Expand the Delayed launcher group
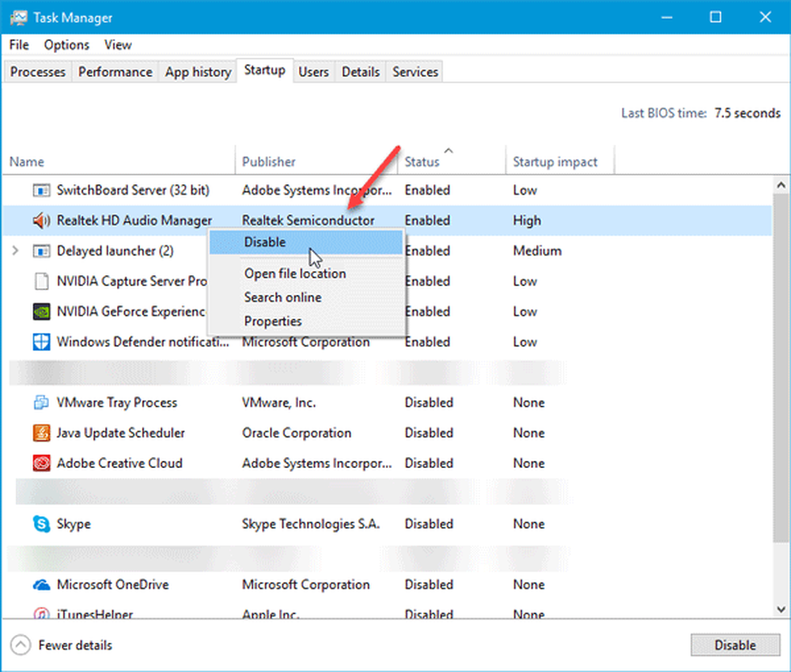791x672 pixels. [x=15, y=251]
